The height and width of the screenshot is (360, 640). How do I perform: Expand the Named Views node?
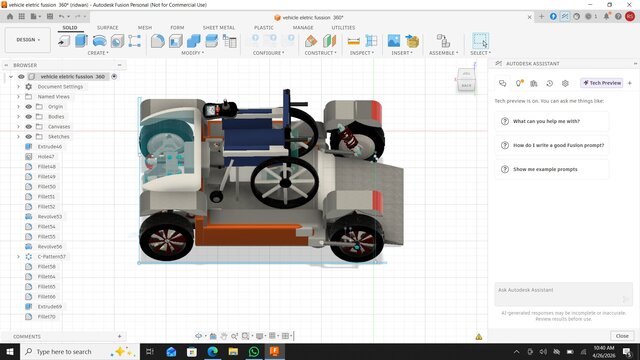click(x=18, y=97)
